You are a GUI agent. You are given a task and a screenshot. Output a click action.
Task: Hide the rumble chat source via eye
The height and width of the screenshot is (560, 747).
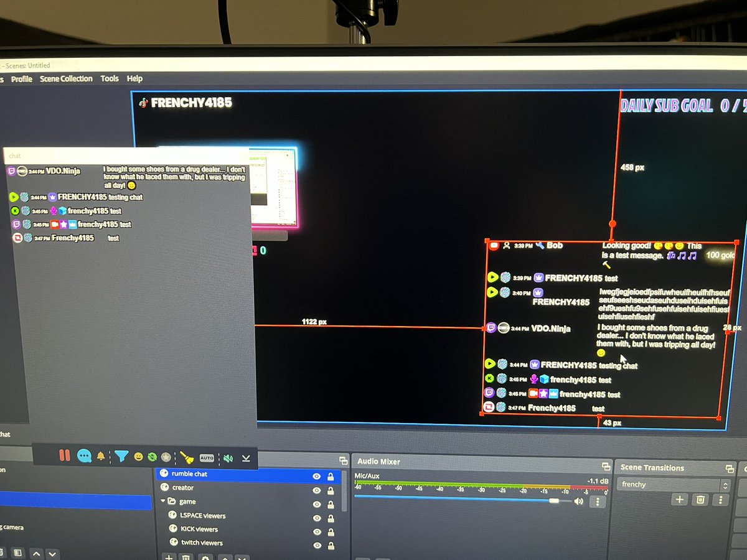[x=317, y=477]
